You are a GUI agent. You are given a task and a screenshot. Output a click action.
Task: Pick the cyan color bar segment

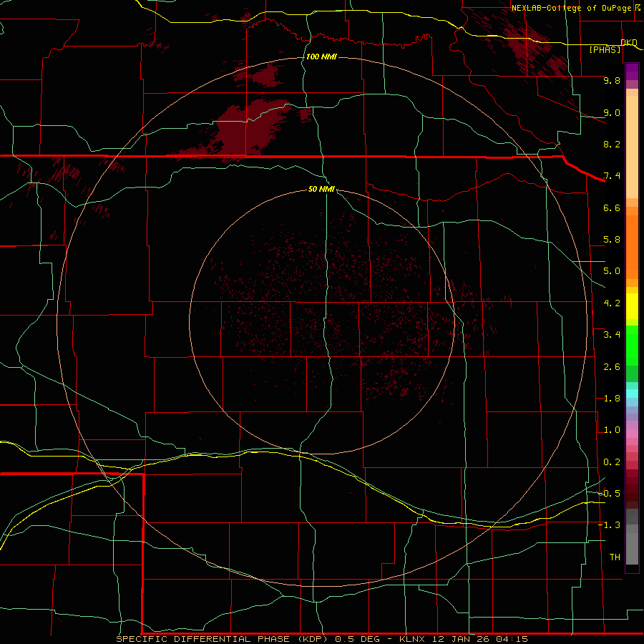coord(632,394)
